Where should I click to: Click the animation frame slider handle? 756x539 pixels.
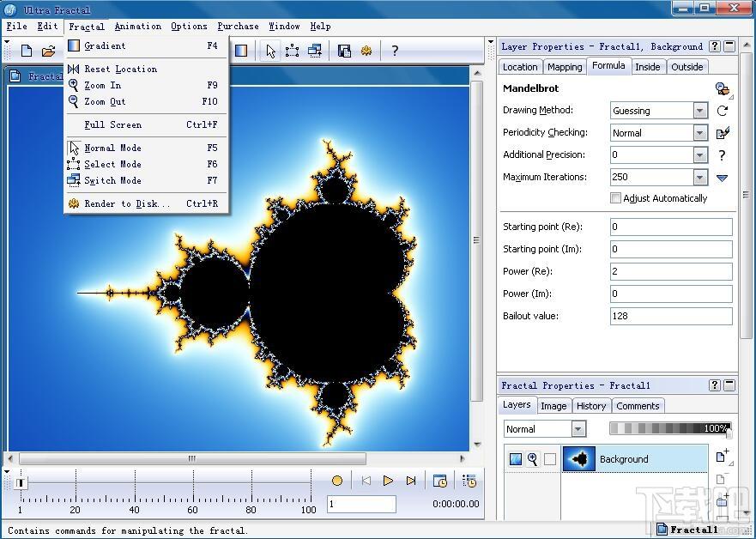coord(21,482)
